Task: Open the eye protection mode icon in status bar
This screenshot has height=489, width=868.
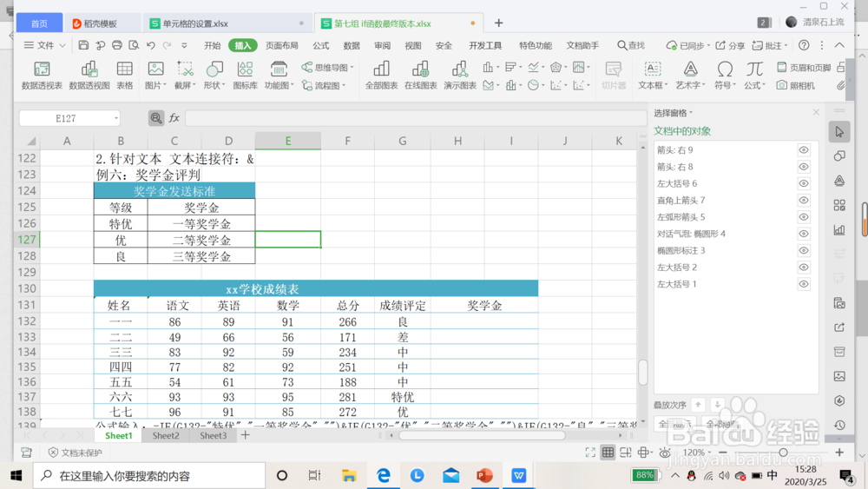Action: [x=665, y=453]
